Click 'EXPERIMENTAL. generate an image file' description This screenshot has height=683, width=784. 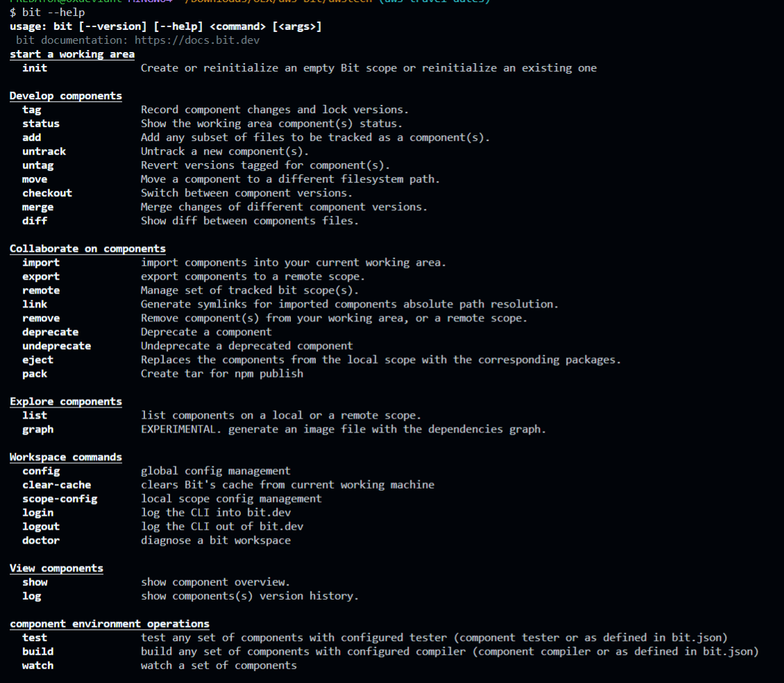coord(344,429)
